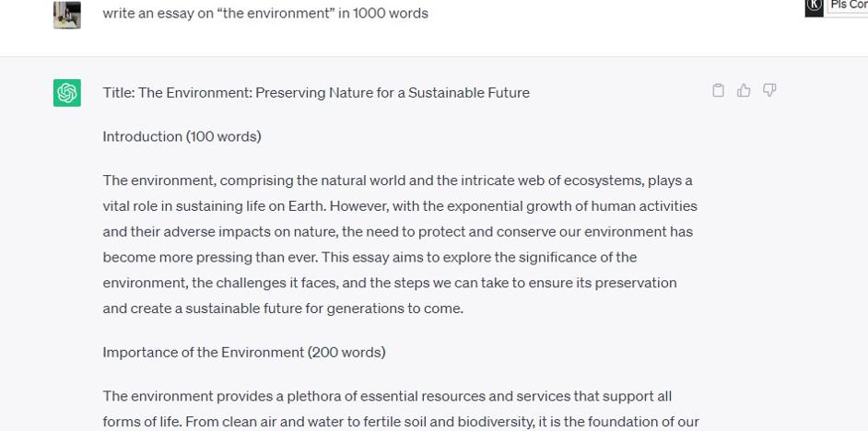Click the thumbs down icon
The height and width of the screenshot is (431, 868).
[769, 90]
